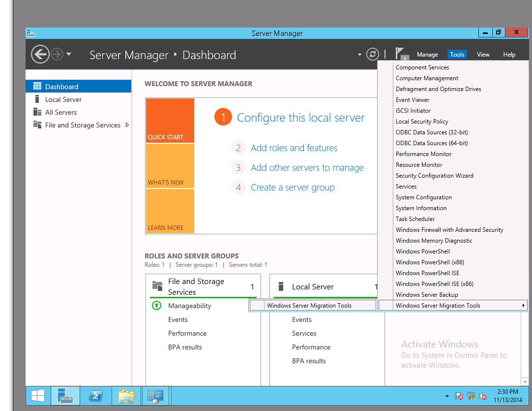Open File and Storage Services in sidebar

click(x=83, y=126)
